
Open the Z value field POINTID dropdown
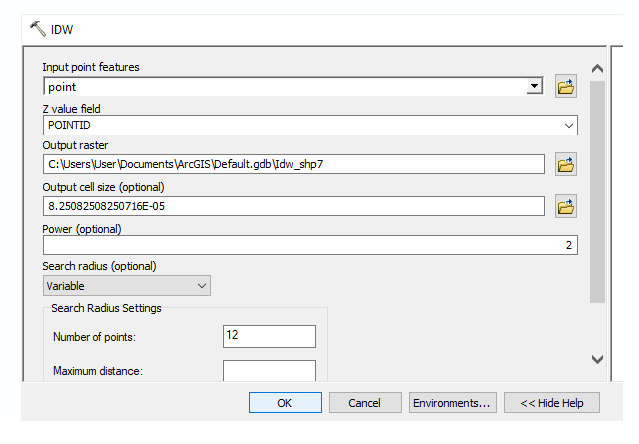coord(310,125)
